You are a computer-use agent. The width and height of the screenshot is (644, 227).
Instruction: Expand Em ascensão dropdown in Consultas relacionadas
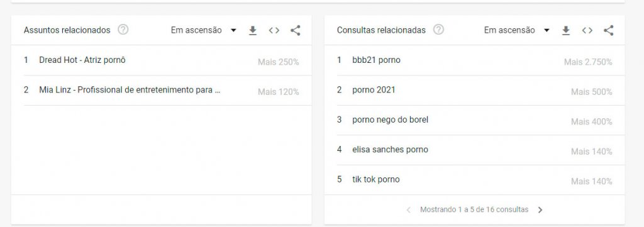click(x=517, y=30)
